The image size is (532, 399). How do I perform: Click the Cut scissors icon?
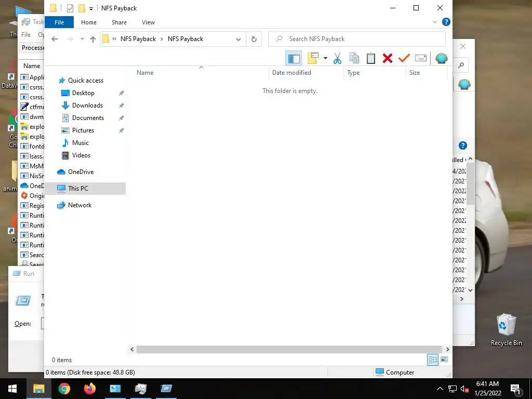click(337, 58)
